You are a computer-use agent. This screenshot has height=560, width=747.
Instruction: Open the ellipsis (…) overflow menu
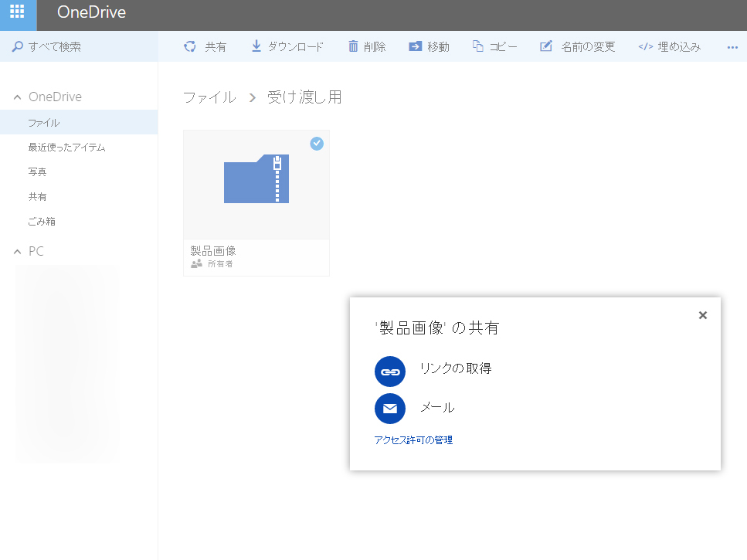[x=732, y=46]
